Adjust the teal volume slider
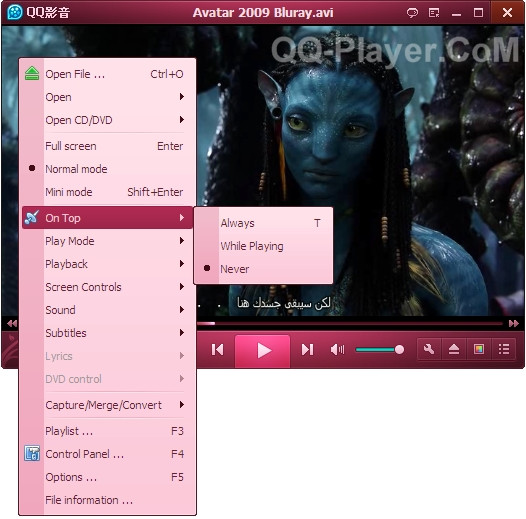The width and height of the screenshot is (526, 519). point(380,350)
